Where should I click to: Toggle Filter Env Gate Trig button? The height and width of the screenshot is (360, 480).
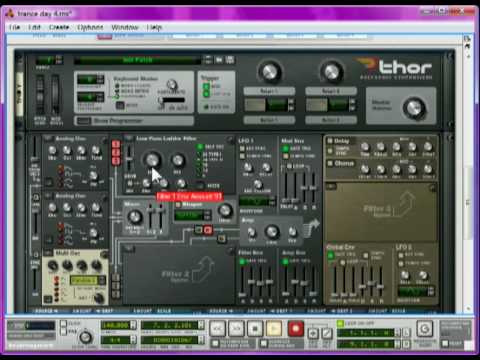pos(242,261)
